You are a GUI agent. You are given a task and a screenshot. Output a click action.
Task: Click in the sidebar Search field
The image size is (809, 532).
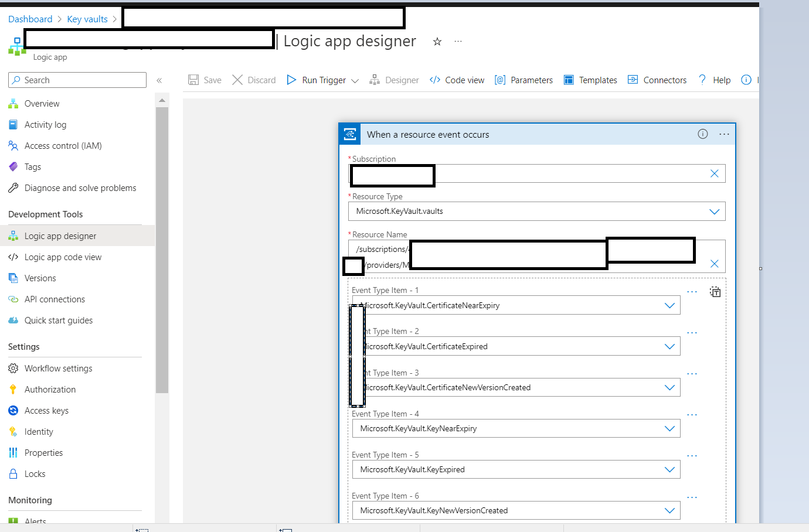(x=77, y=80)
